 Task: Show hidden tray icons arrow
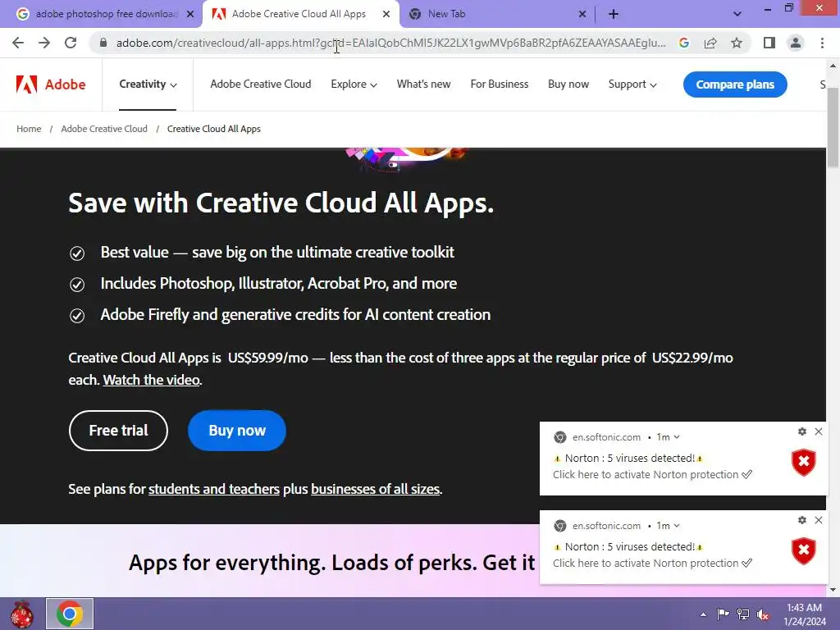(x=703, y=614)
